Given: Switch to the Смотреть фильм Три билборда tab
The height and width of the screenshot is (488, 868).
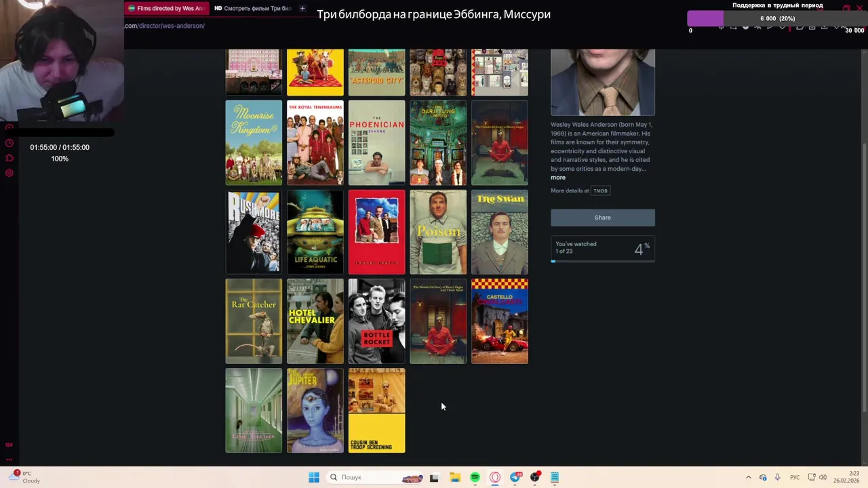Looking at the screenshot, I should [252, 8].
